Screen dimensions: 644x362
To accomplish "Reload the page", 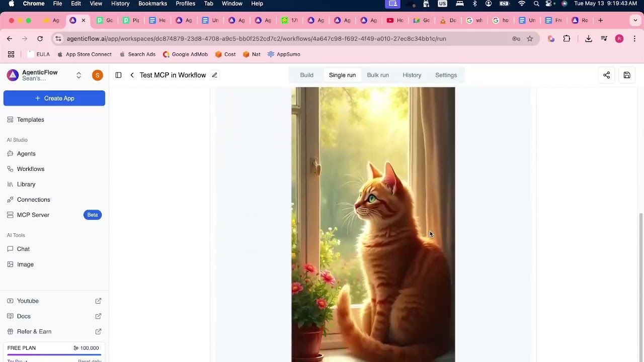I will (x=40, y=39).
